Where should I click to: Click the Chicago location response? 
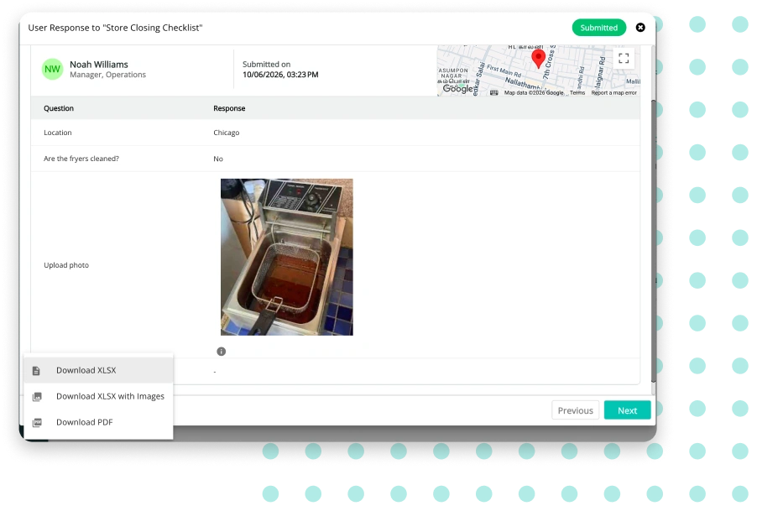coord(227,133)
